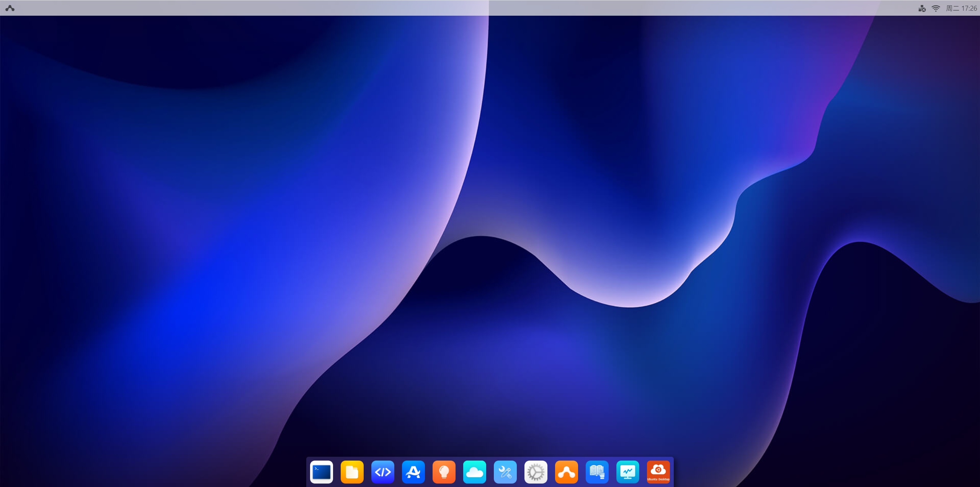Click the date and time 周二 17:26
Viewport: 980px width, 487px height.
pos(961,8)
